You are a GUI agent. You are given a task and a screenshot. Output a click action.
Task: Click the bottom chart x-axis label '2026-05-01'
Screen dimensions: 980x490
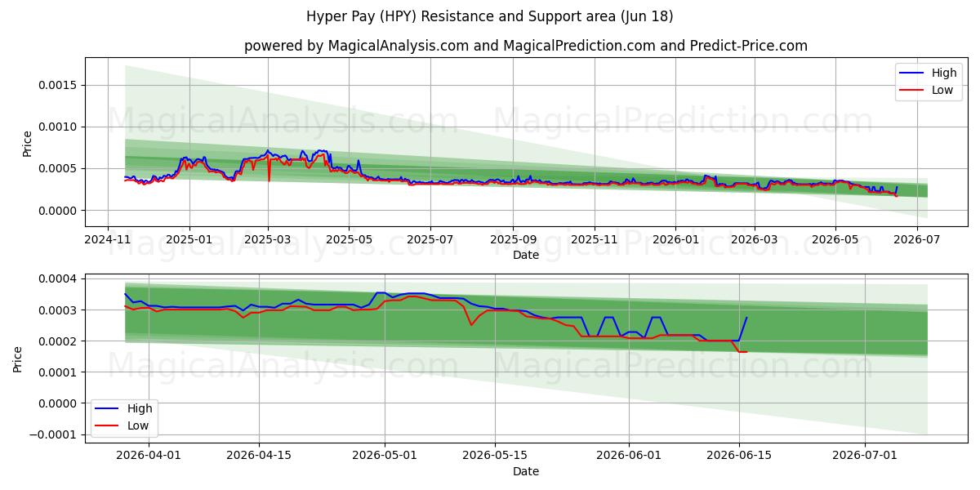tap(386, 457)
